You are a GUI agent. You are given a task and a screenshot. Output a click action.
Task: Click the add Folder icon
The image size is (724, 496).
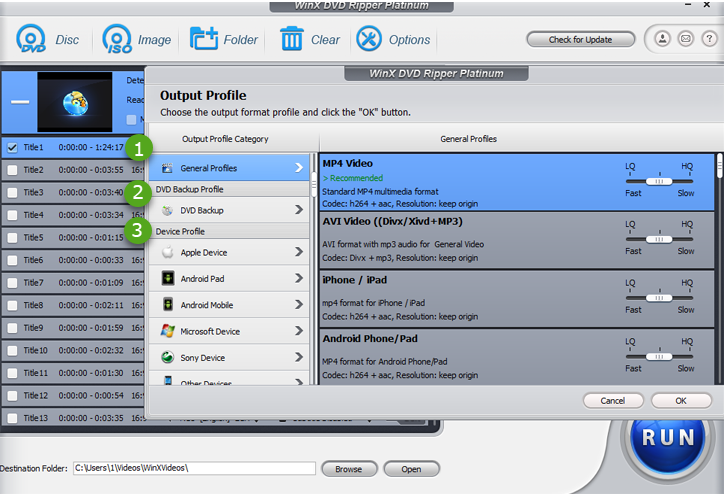coord(204,39)
